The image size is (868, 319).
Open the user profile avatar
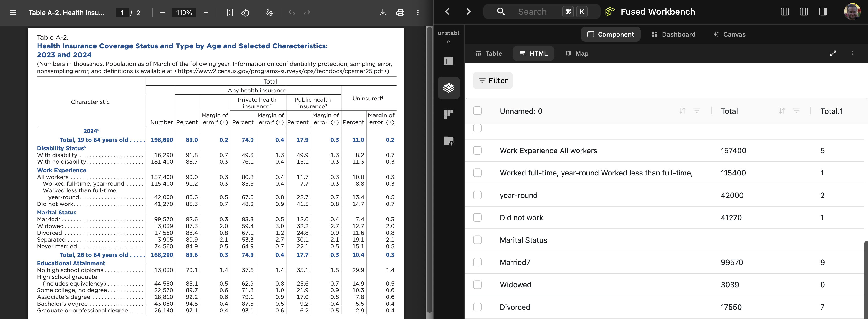pyautogui.click(x=853, y=12)
